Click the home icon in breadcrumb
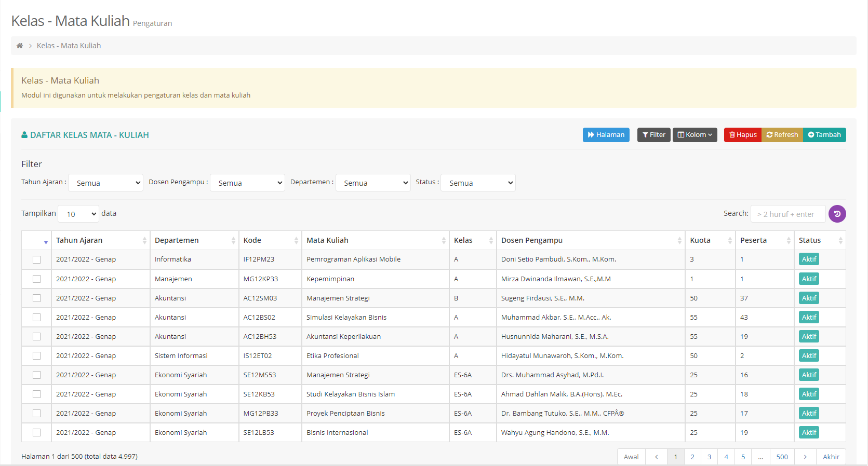 20,46
